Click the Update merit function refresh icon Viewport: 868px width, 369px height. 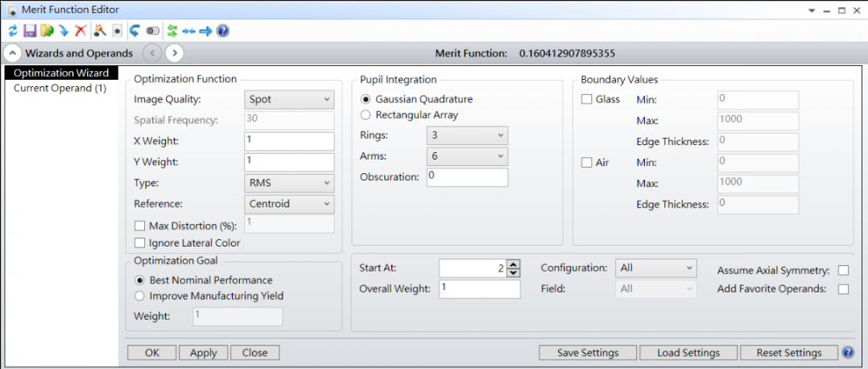(13, 31)
